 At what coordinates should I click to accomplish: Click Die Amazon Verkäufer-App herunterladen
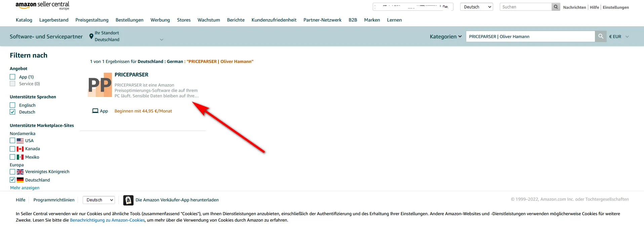click(x=177, y=200)
